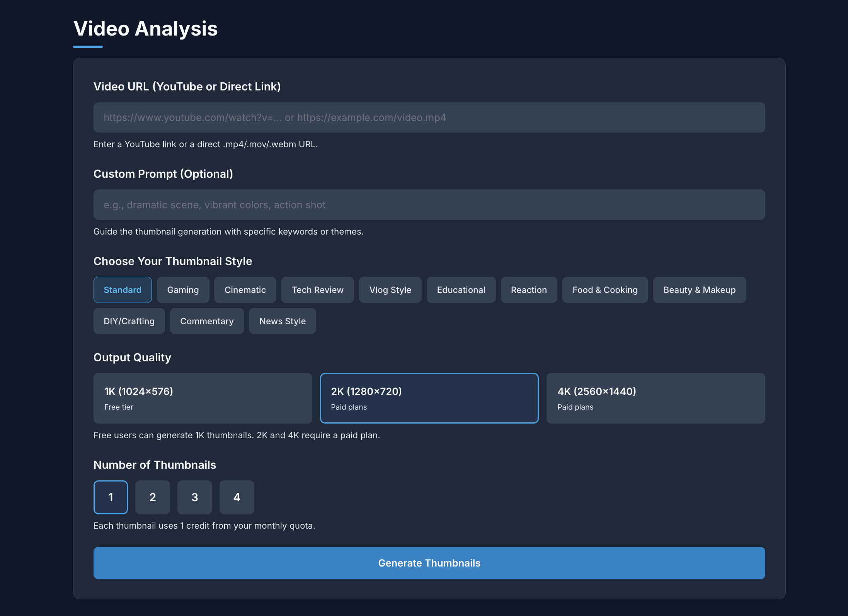Select Tech Review style

(x=317, y=290)
